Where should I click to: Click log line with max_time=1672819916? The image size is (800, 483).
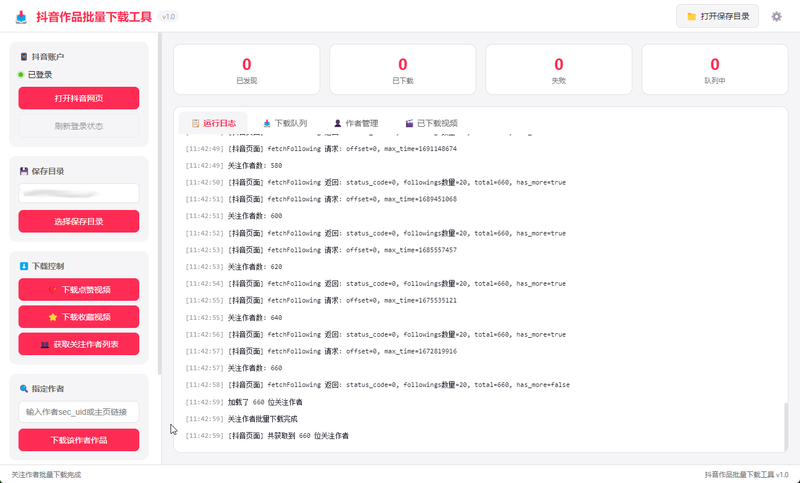click(321, 351)
